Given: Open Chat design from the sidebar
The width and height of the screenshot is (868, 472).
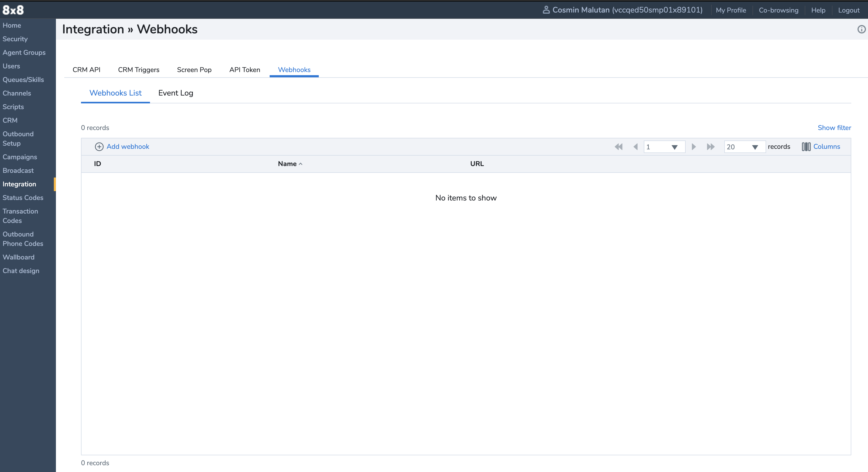Looking at the screenshot, I should pos(21,271).
